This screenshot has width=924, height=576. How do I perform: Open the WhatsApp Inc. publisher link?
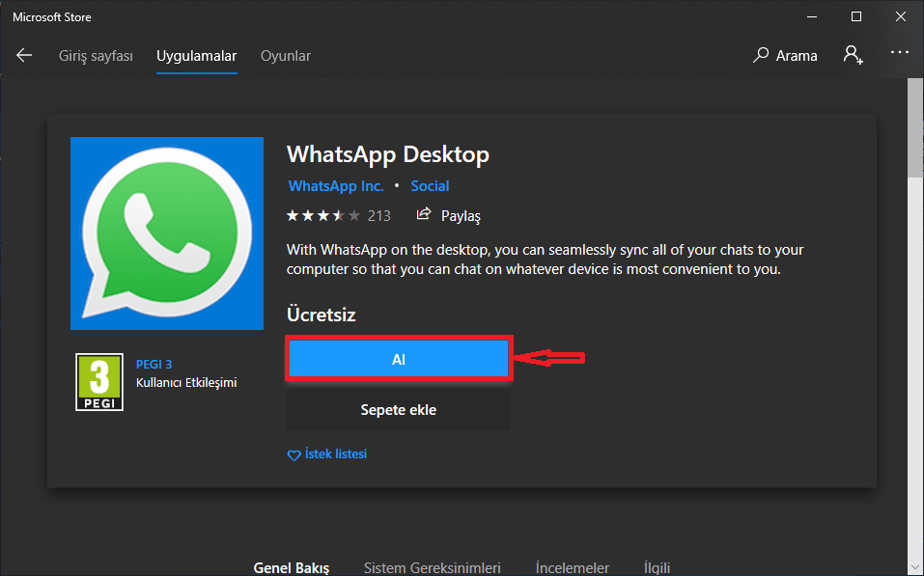coord(336,186)
